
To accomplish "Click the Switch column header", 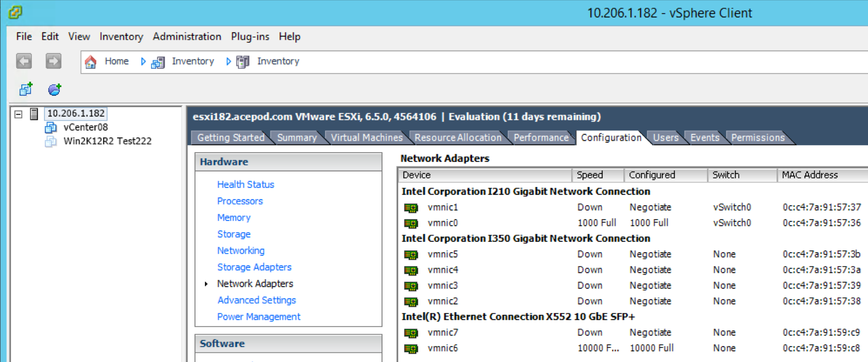I will point(742,175).
